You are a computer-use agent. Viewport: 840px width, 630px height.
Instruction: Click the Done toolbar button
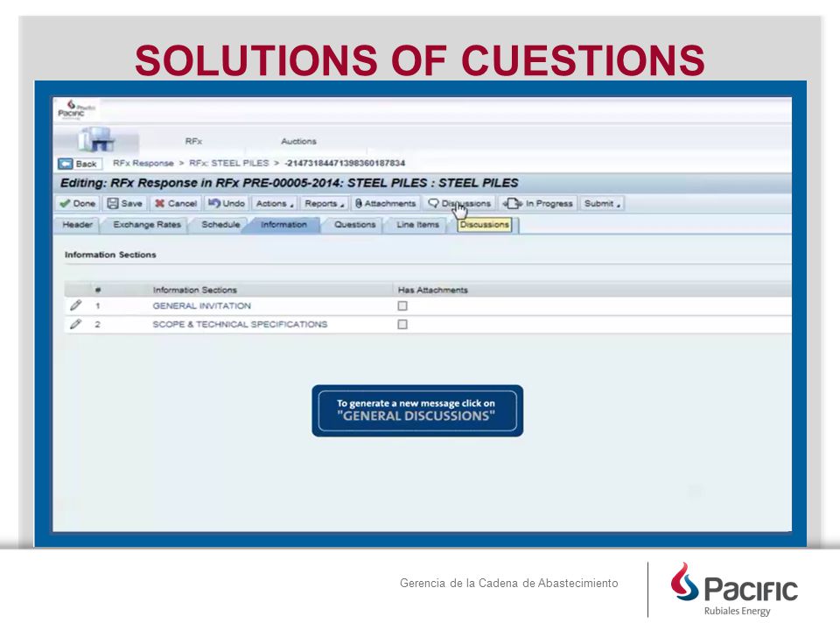point(78,204)
